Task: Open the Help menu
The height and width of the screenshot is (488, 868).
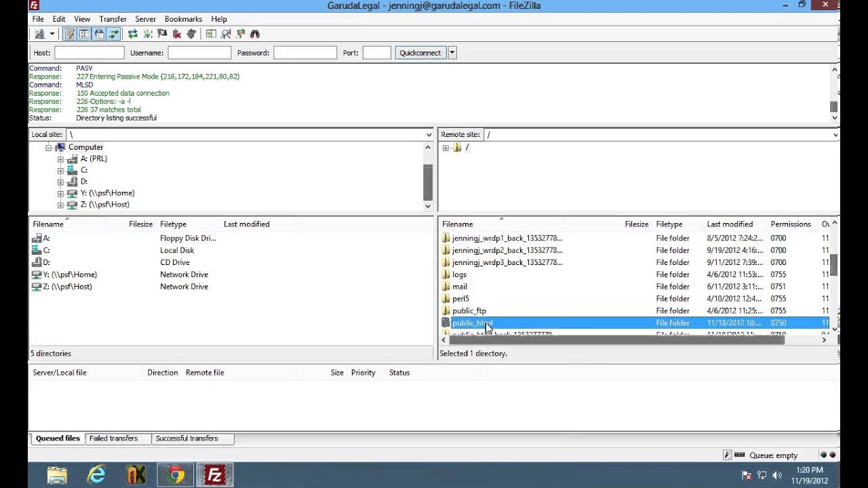Action: point(218,19)
